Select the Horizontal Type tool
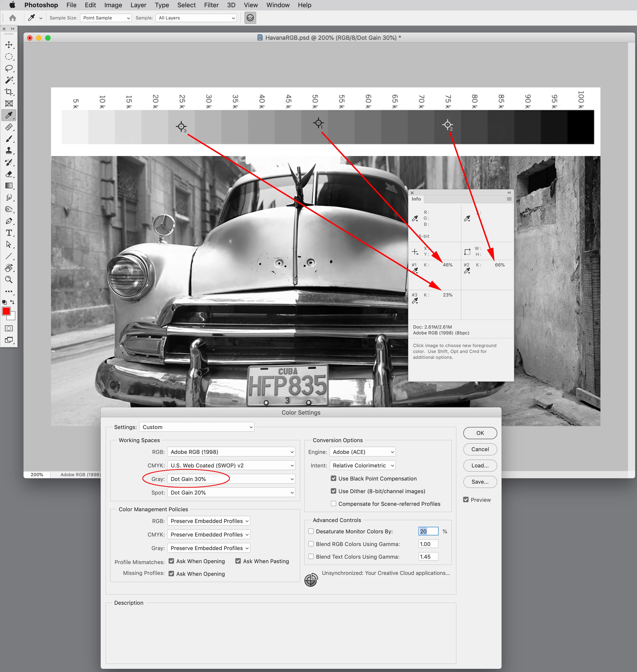This screenshot has width=637, height=672. click(9, 233)
